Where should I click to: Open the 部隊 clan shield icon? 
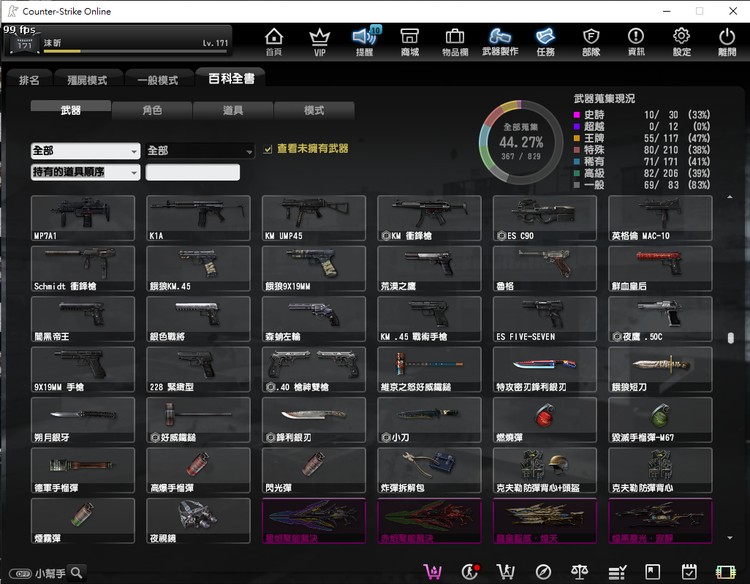point(591,42)
